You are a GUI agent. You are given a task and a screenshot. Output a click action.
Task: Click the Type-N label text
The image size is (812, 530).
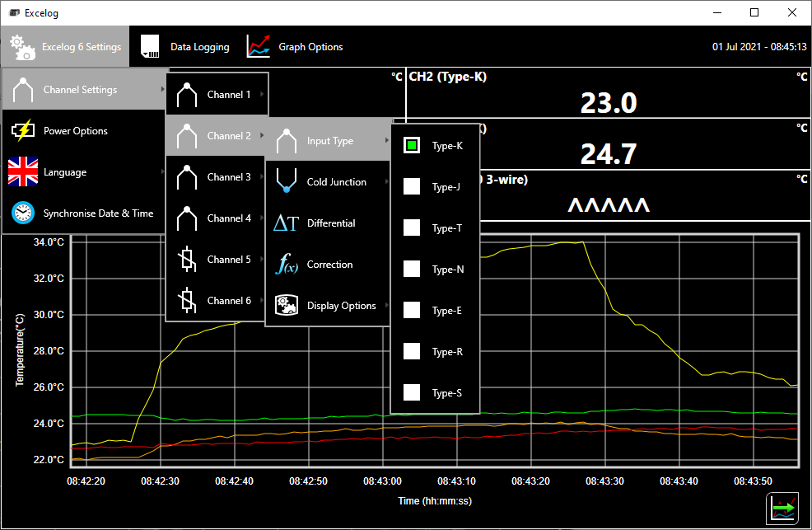pyautogui.click(x=448, y=270)
